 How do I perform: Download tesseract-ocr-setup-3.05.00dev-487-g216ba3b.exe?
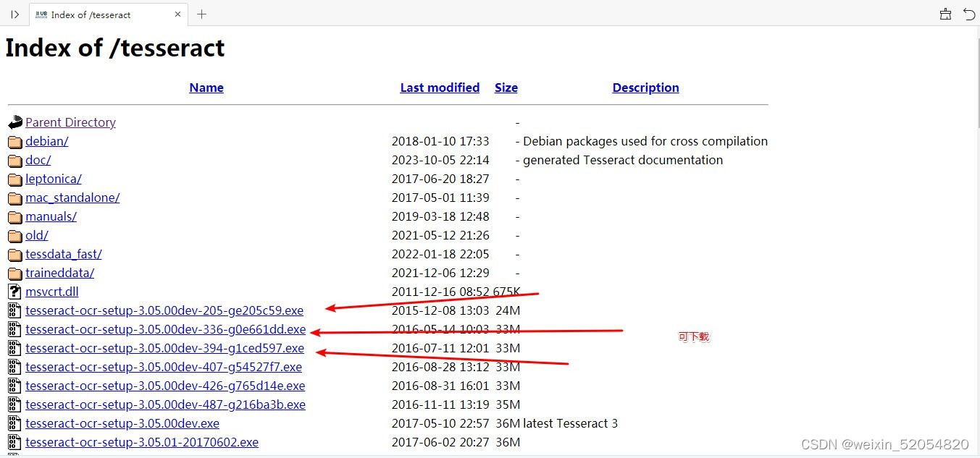[x=165, y=404]
